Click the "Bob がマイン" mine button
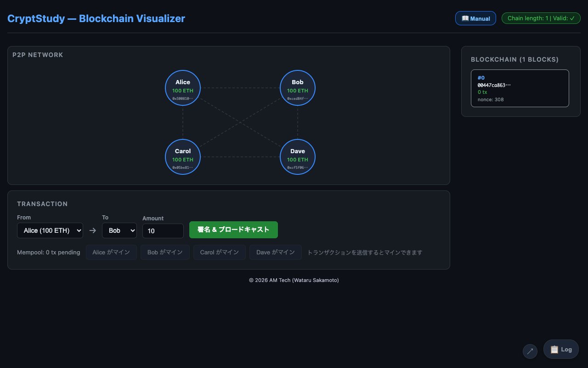Image resolution: width=588 pixels, height=368 pixels. (165, 253)
